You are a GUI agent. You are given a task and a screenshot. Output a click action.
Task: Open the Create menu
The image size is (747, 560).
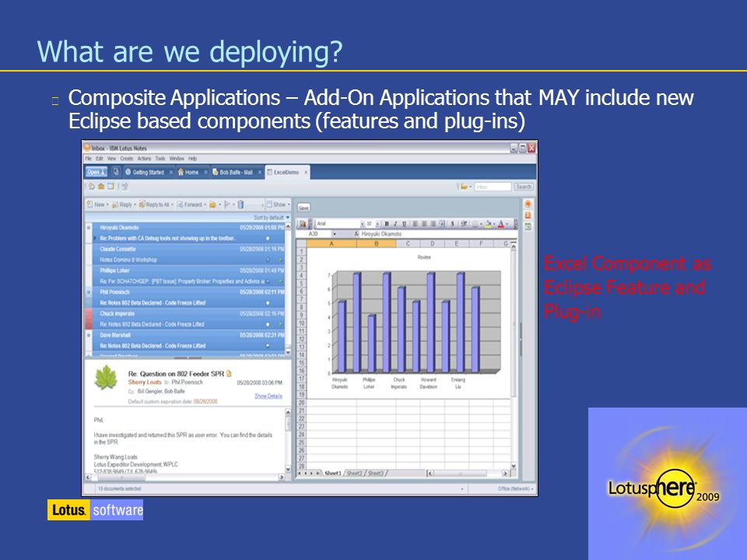coord(126,159)
